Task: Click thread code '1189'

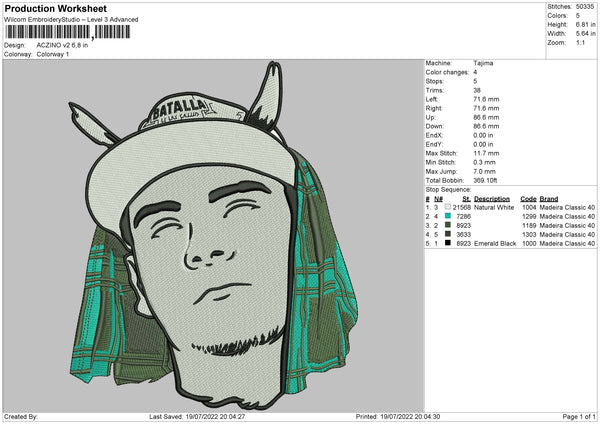Action: tap(529, 225)
